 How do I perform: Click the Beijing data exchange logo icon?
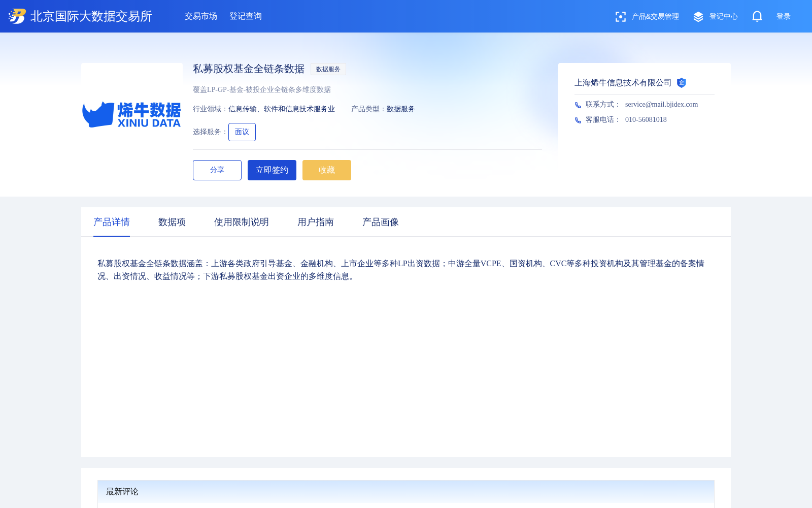click(x=17, y=16)
